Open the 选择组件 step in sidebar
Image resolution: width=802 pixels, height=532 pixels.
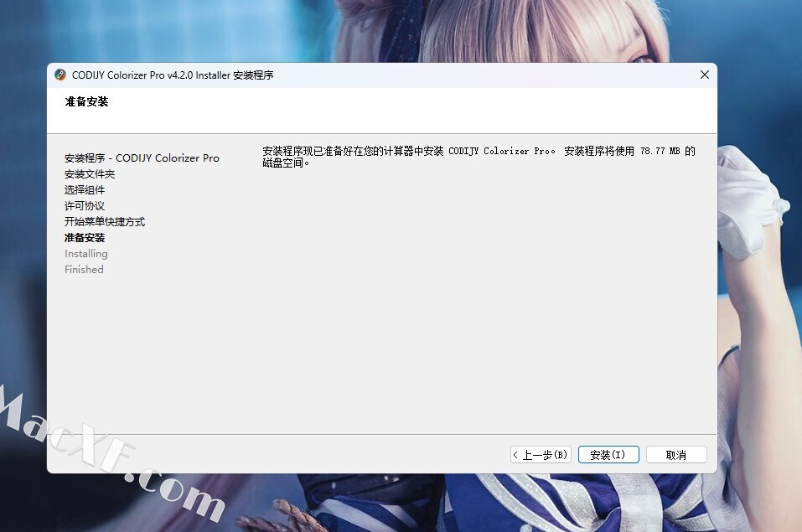[x=85, y=190]
